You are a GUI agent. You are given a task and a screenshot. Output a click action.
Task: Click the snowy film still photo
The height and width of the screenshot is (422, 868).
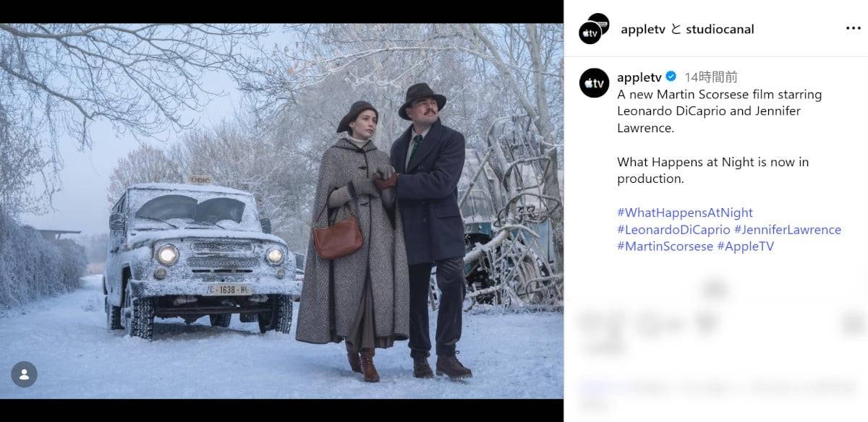[281, 211]
